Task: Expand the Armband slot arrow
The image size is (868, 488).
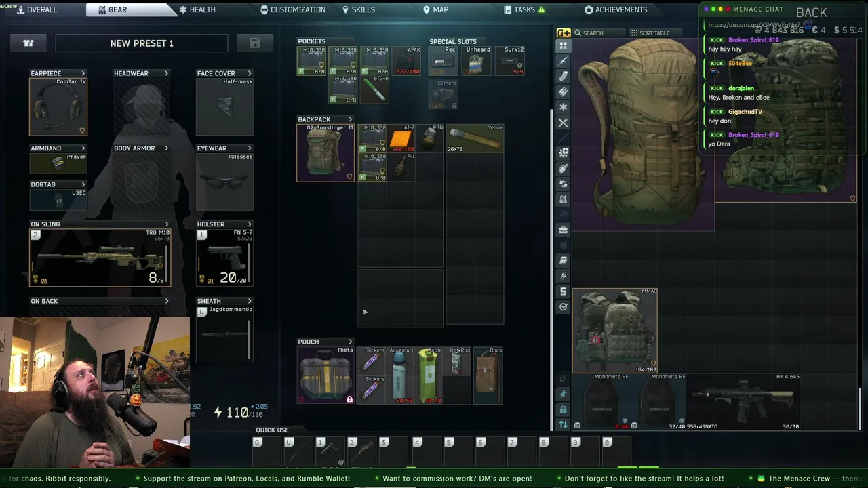Action: (x=83, y=148)
